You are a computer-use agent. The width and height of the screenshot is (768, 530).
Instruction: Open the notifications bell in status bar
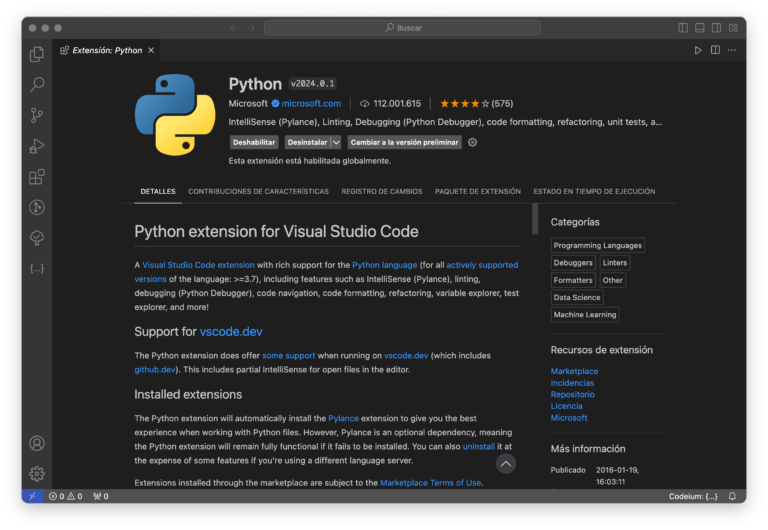(x=732, y=496)
